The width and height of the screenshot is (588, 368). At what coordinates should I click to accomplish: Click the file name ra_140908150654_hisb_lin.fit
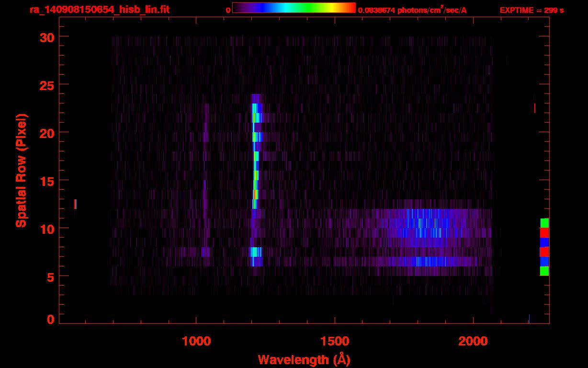[99, 10]
